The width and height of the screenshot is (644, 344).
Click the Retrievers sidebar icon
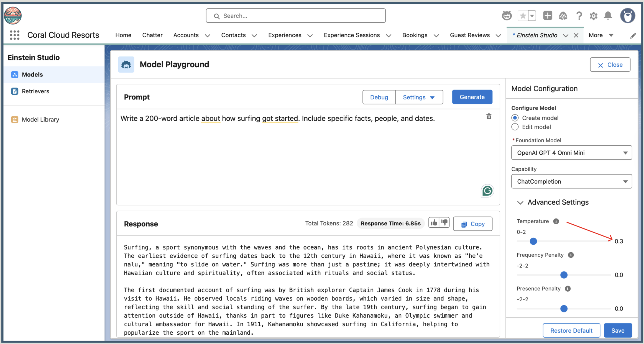click(x=15, y=91)
